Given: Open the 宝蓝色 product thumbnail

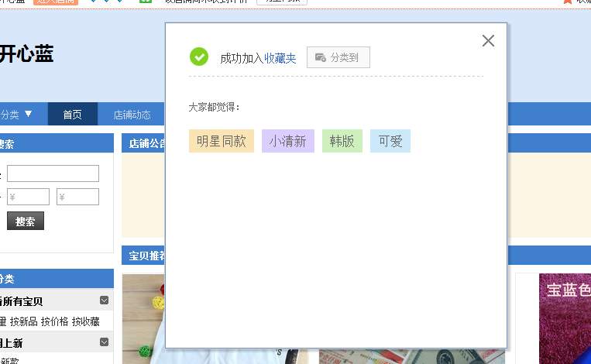Looking at the screenshot, I should pos(565,318).
